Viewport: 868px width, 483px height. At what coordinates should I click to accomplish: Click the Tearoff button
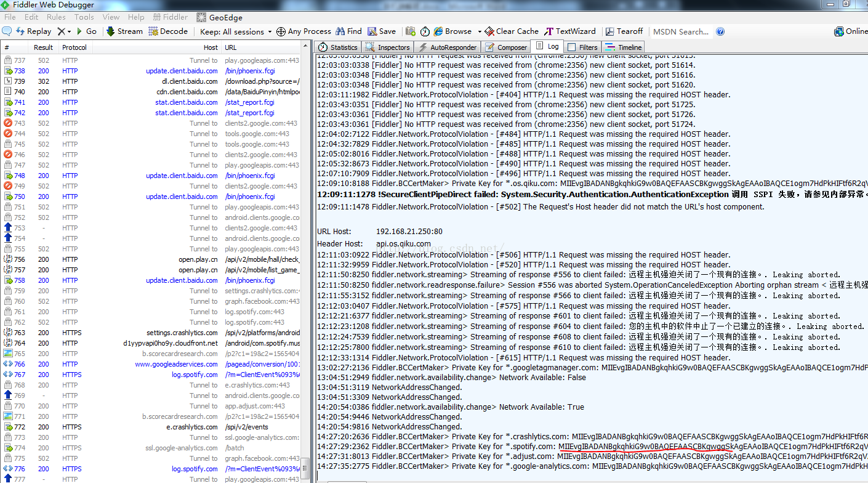[624, 31]
